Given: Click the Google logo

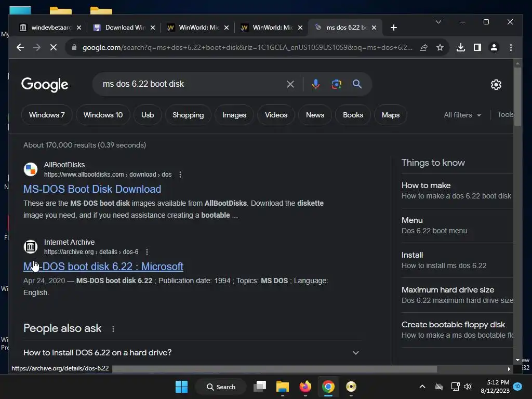Looking at the screenshot, I should click(x=45, y=85).
